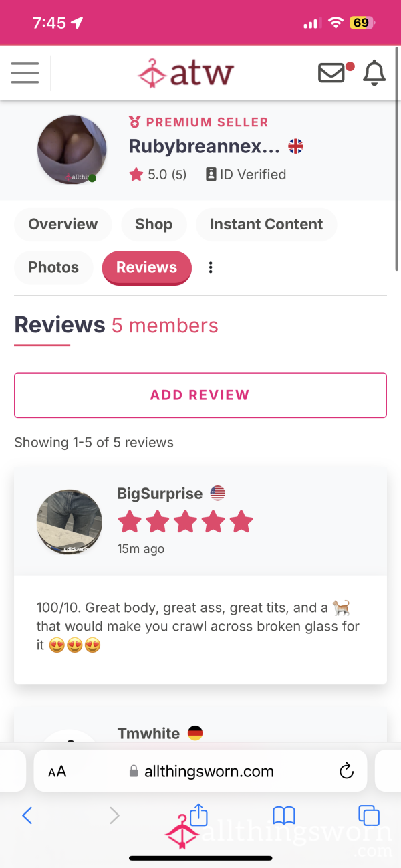Open the seller profile picture thumbnail
The image size is (401, 868).
click(x=72, y=149)
